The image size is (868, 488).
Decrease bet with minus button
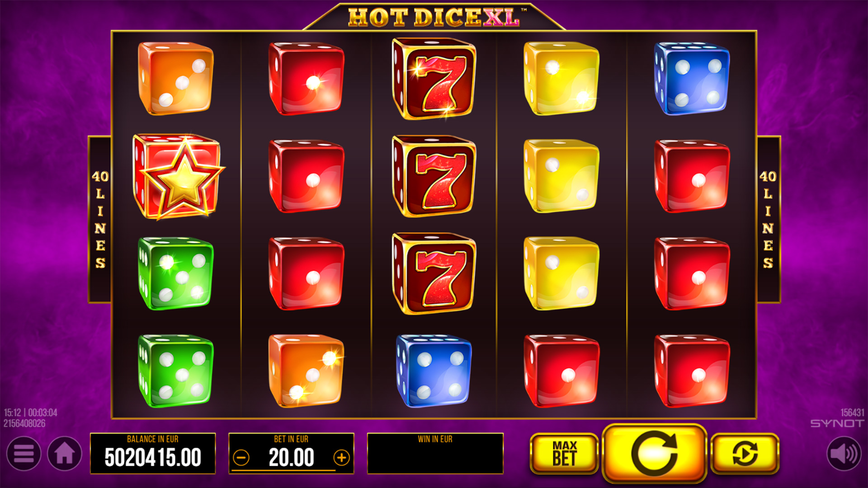coord(241,458)
